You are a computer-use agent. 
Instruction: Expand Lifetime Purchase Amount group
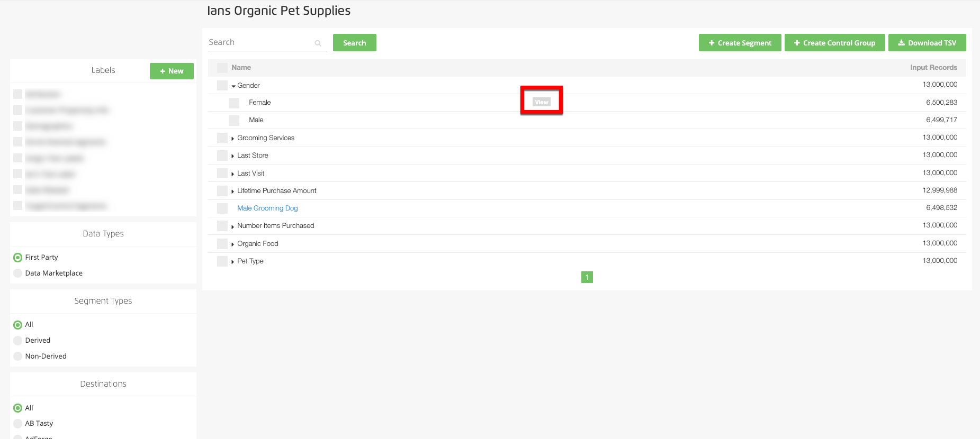point(233,191)
